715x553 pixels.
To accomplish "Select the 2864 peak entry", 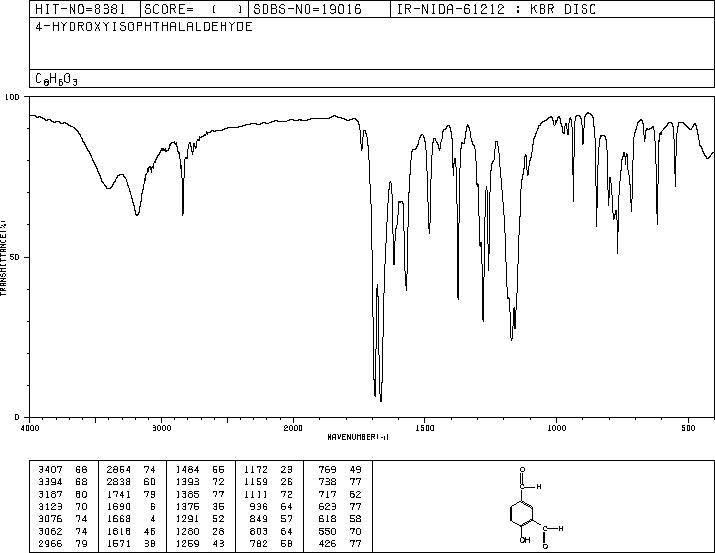I will point(131,470).
